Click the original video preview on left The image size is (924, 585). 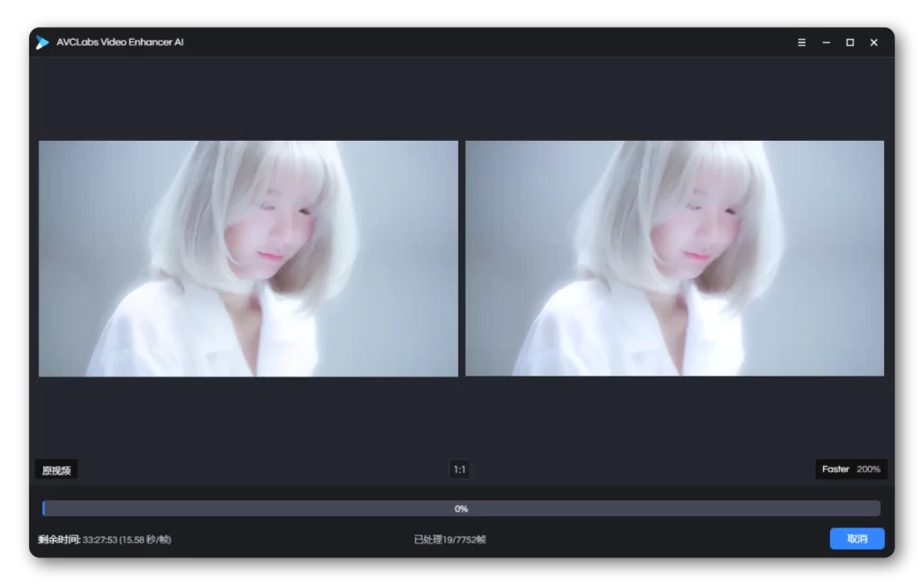click(x=248, y=258)
